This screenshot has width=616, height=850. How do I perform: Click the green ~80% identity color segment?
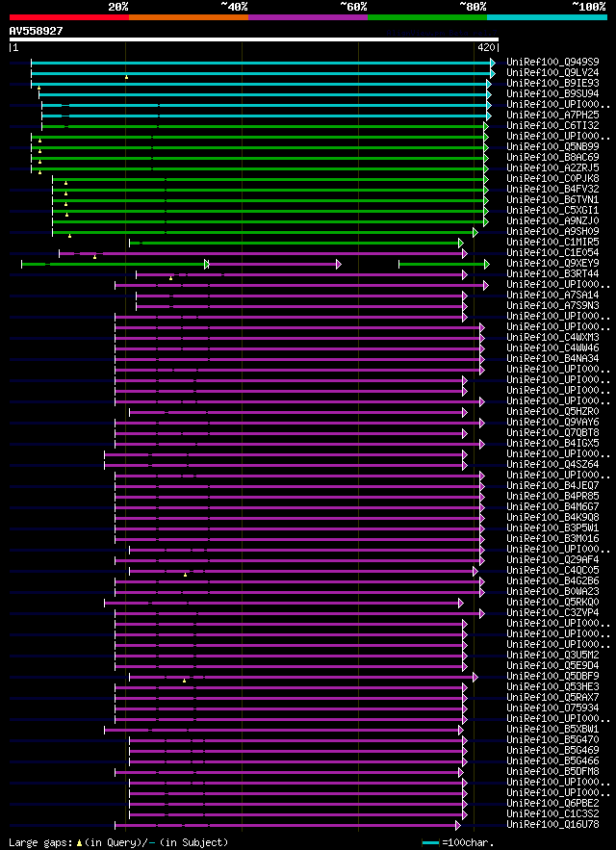427,17
